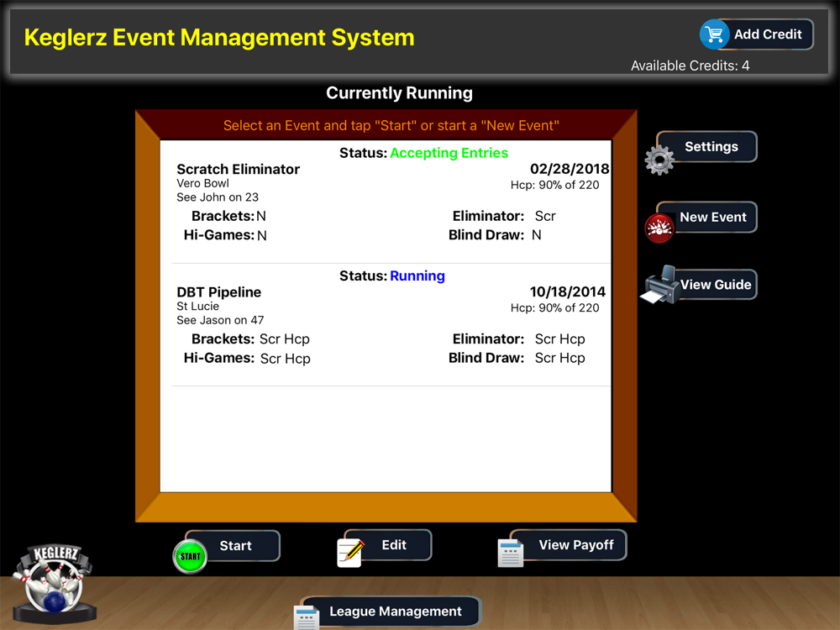840x630 pixels.
Task: Click Hi-Games Scr Hcp value in DBT Pipeline
Action: (x=285, y=359)
